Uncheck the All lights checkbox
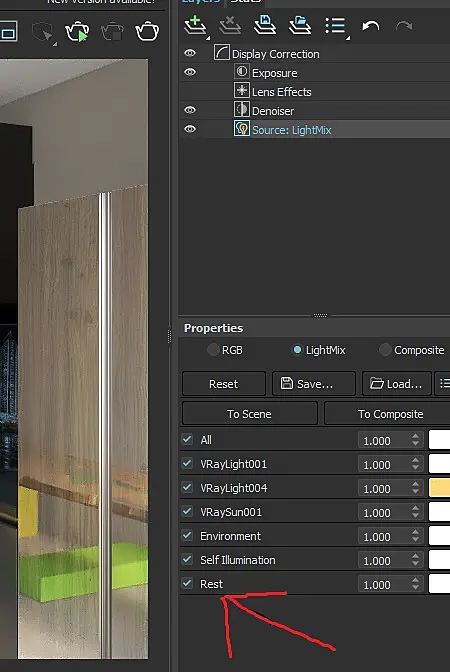The height and width of the screenshot is (672, 450). [x=187, y=439]
